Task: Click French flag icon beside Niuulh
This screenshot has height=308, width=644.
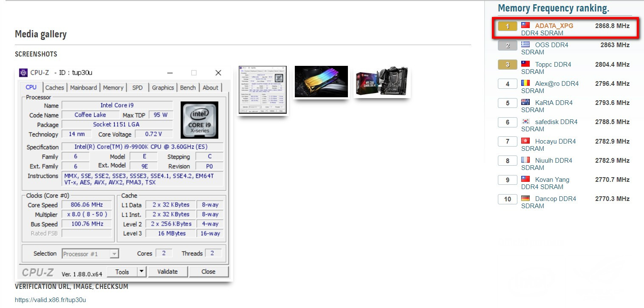Action: pos(525,160)
